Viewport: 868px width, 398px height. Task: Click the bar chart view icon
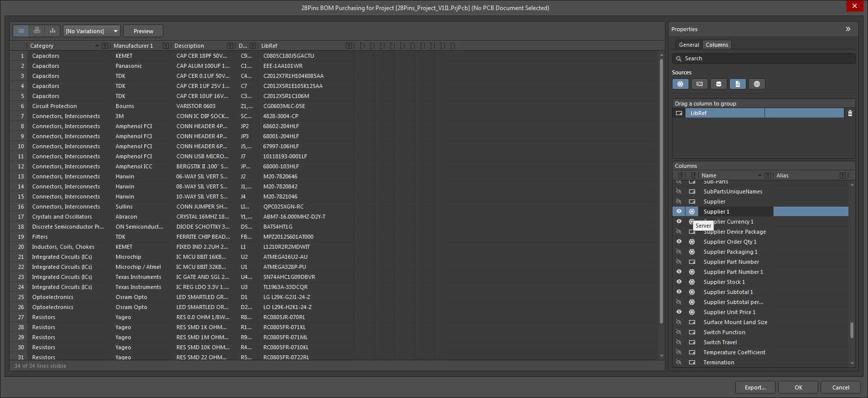coord(52,31)
